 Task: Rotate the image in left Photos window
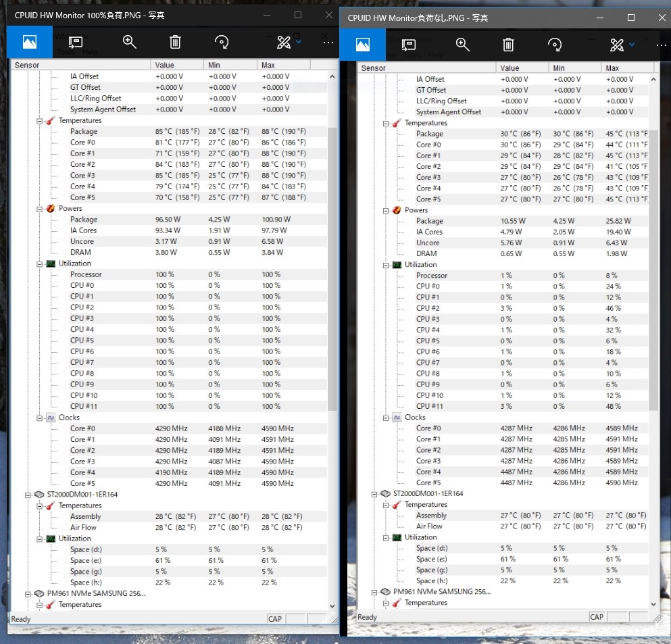click(x=222, y=42)
